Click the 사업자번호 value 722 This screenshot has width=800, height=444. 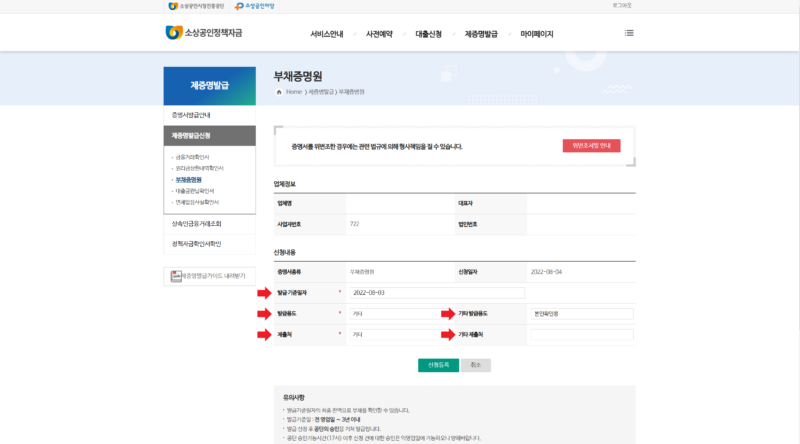pyautogui.click(x=355, y=225)
